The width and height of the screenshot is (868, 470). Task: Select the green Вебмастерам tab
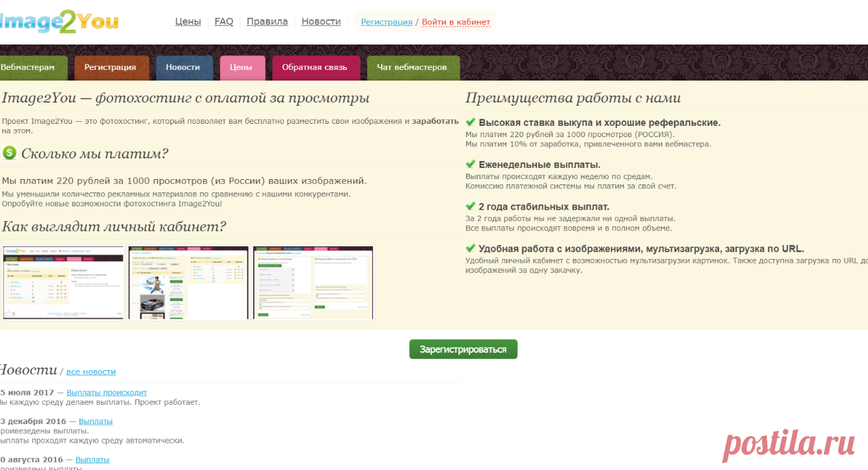pos(33,68)
